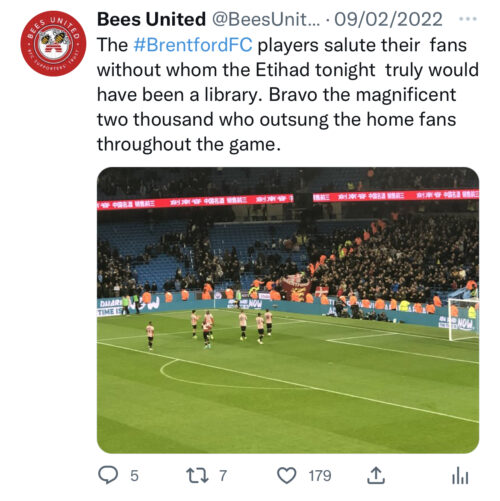Click the reply speech bubble icon
Screen dimensions: 500x501
point(108,475)
